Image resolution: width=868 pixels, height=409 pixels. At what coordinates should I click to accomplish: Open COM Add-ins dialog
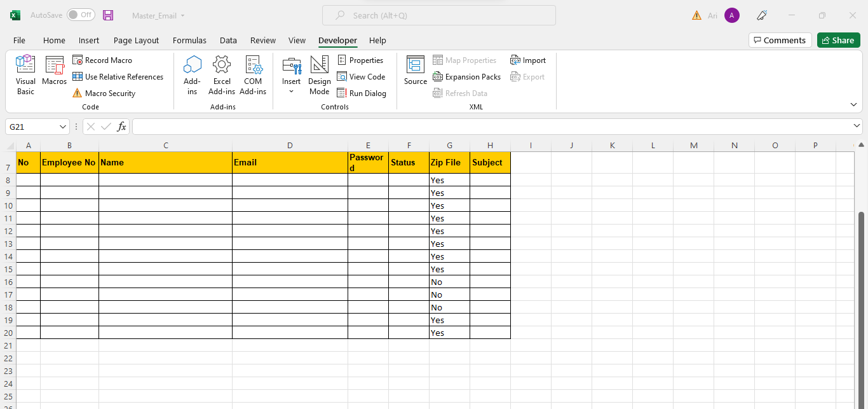click(x=253, y=75)
